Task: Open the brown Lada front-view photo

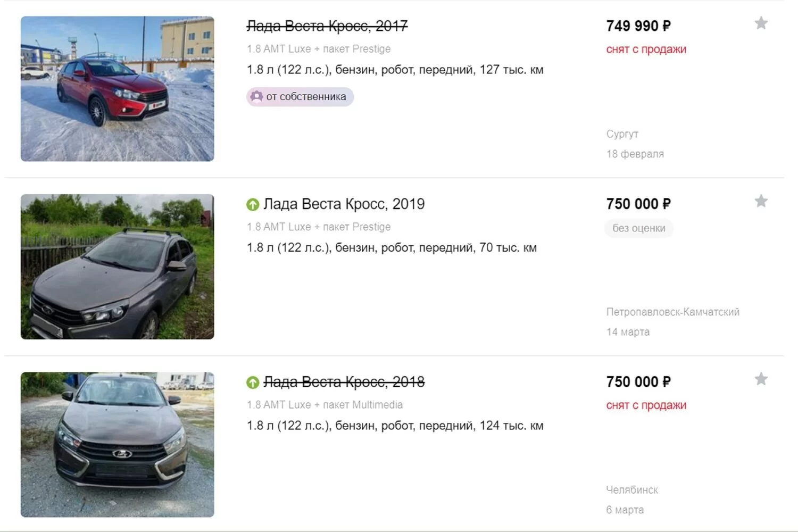Action: click(118, 445)
